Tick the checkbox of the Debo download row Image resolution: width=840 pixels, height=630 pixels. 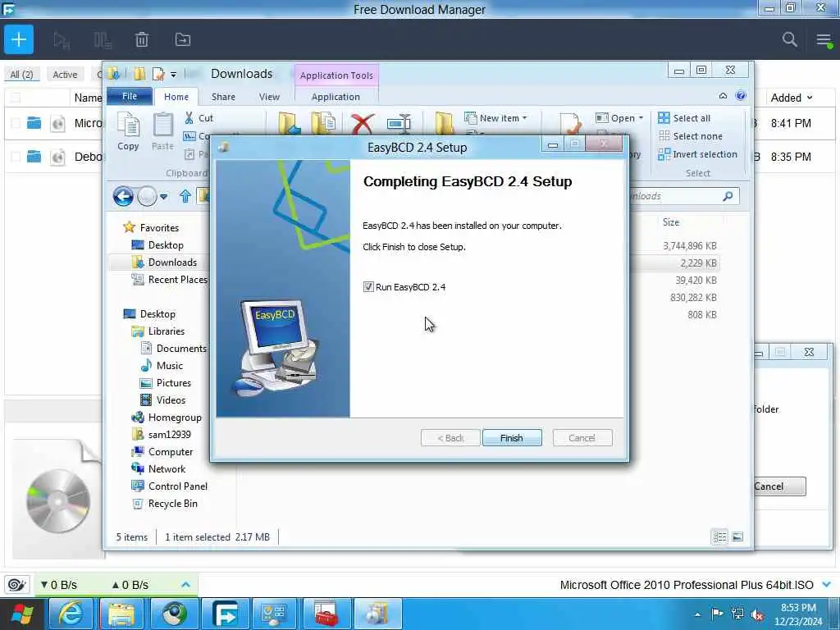pos(16,157)
